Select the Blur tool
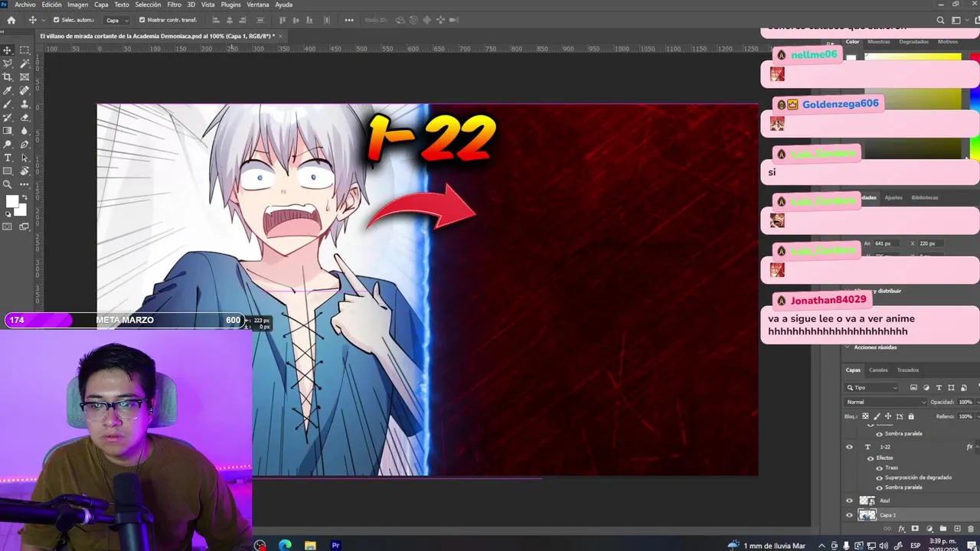This screenshot has width=980, height=551. pos(24,131)
